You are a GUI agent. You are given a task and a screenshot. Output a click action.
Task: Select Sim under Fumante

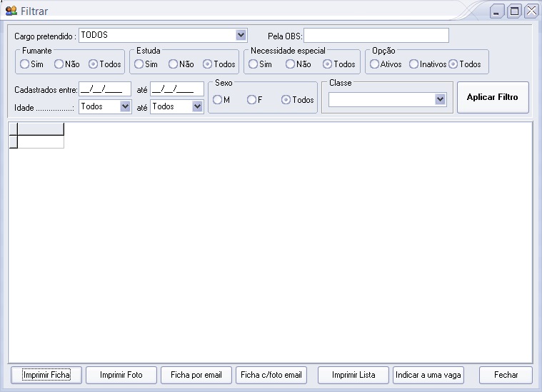click(x=25, y=64)
